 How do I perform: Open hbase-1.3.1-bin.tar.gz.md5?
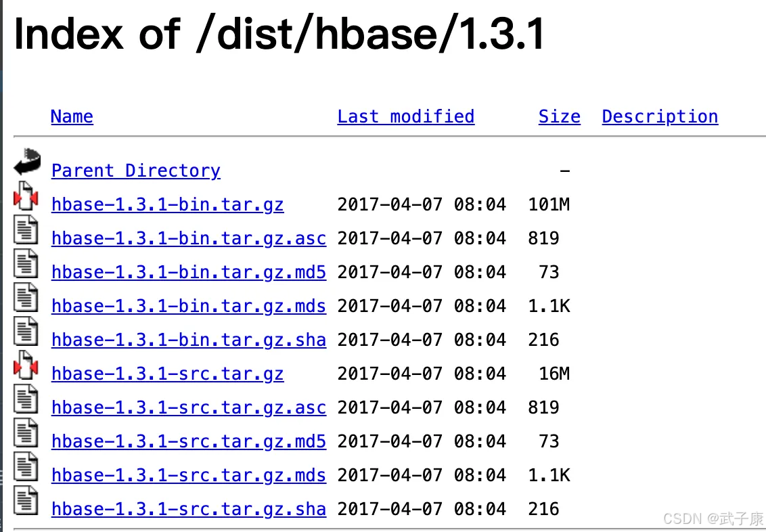pyautogui.click(x=188, y=272)
